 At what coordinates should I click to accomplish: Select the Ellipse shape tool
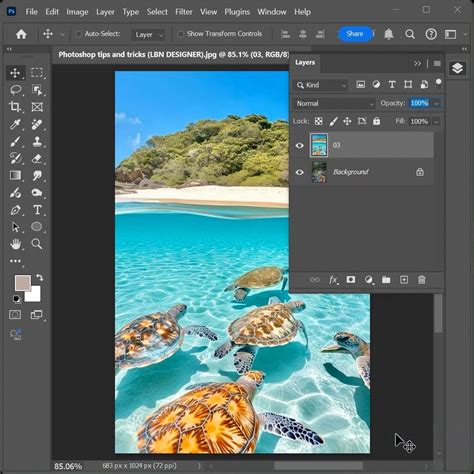click(37, 227)
